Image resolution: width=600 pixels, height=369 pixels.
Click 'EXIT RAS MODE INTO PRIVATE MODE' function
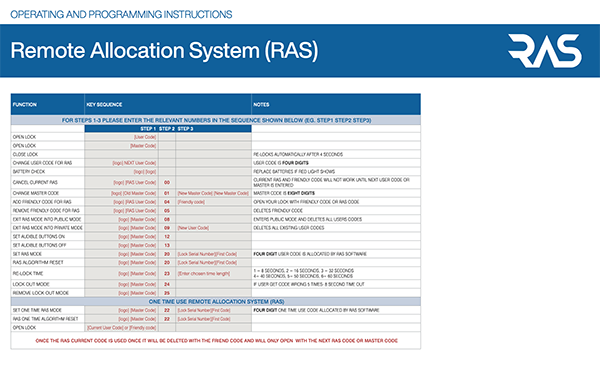48,228
